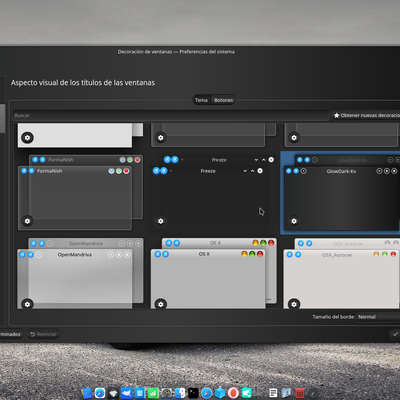The width and height of the screenshot is (400, 400).
Task: Open Safari in the dock
Action: (x=100, y=393)
